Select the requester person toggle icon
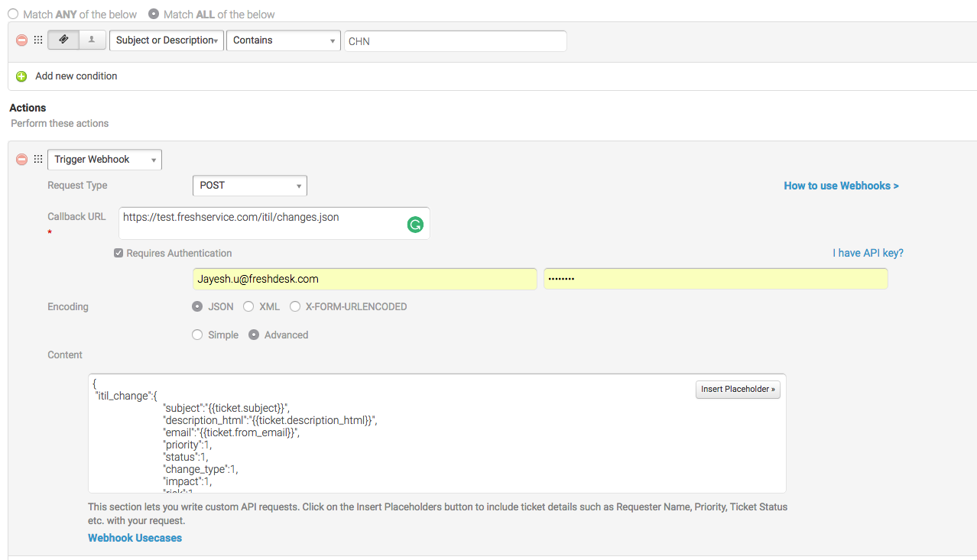The image size is (977, 560). 92,40
